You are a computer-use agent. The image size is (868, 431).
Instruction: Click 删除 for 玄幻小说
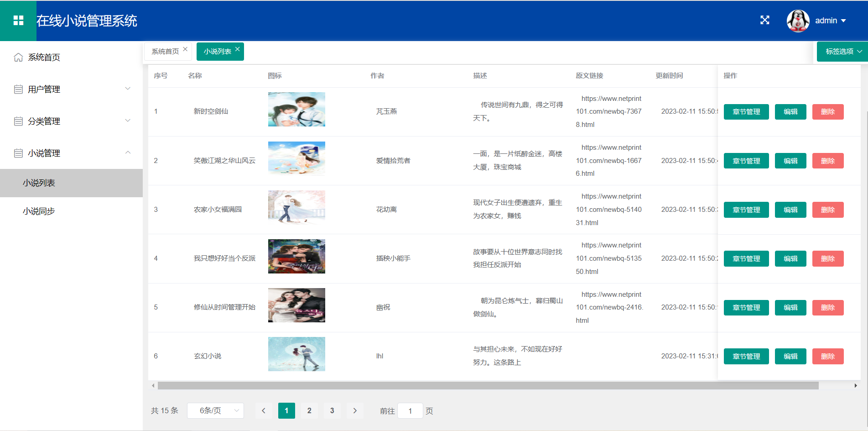pyautogui.click(x=828, y=356)
